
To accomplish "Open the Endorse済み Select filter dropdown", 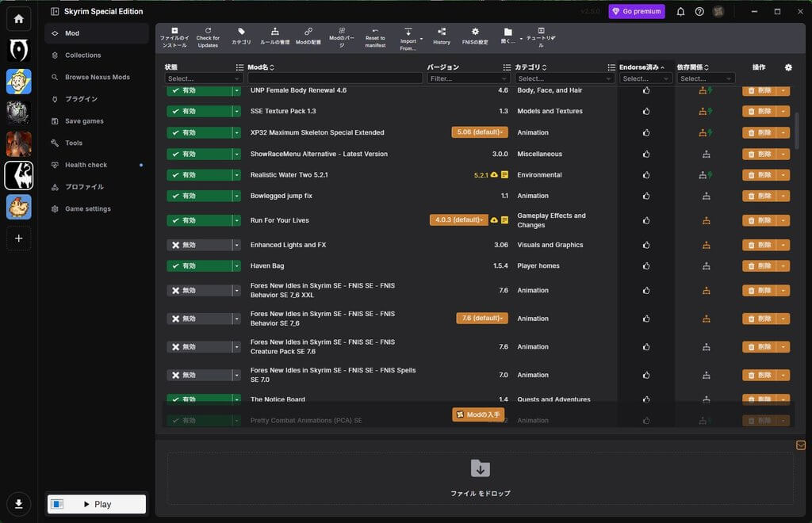I will click(645, 78).
